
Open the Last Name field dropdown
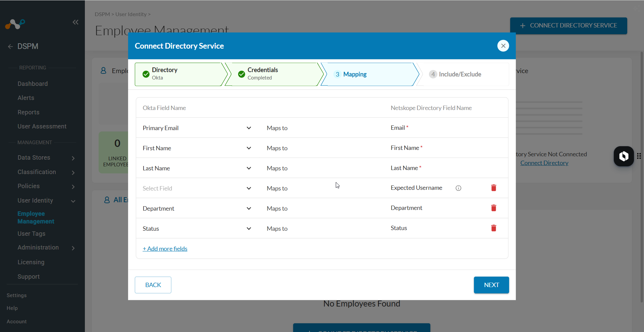197,168
